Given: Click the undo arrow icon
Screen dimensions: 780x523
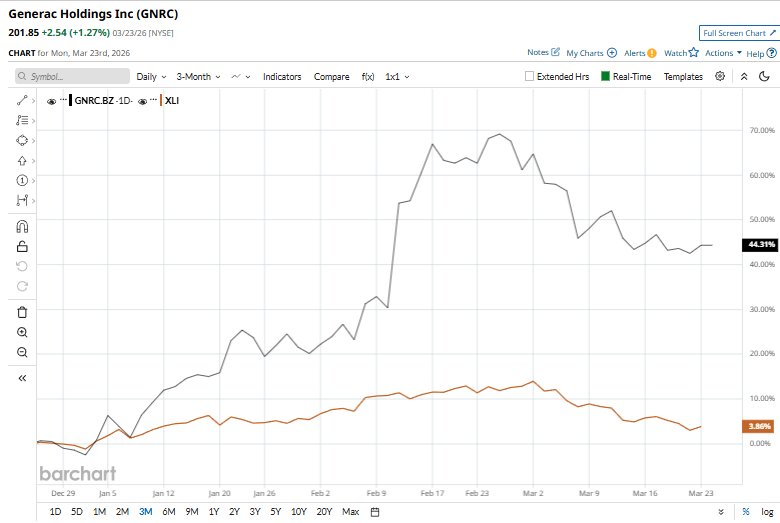Looking at the screenshot, I should pyautogui.click(x=22, y=266).
